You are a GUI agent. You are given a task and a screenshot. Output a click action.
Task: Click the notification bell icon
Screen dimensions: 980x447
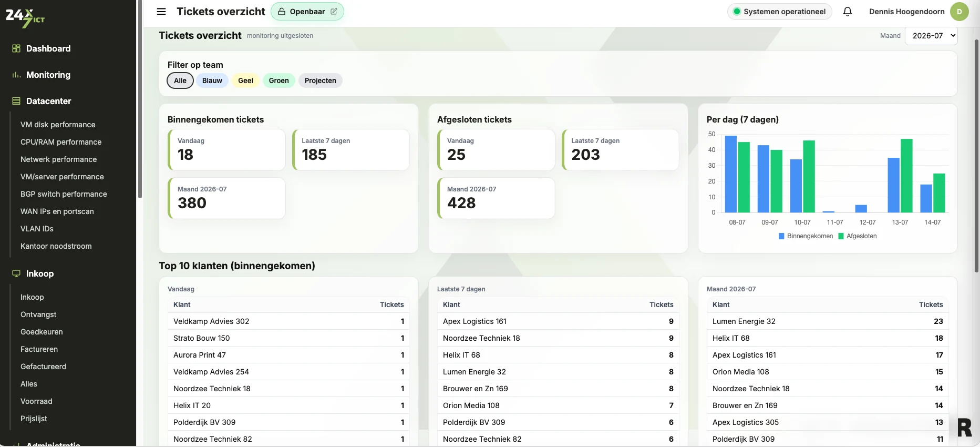click(x=848, y=12)
